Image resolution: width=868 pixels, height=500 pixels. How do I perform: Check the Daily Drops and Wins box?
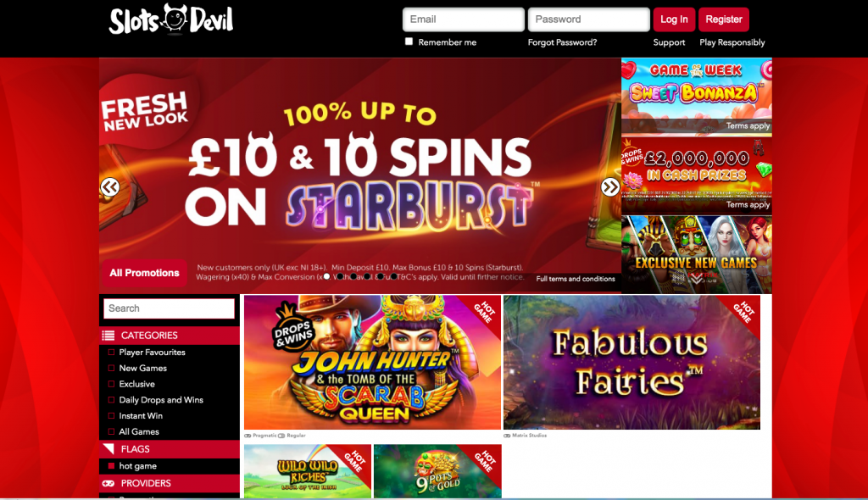tap(111, 400)
